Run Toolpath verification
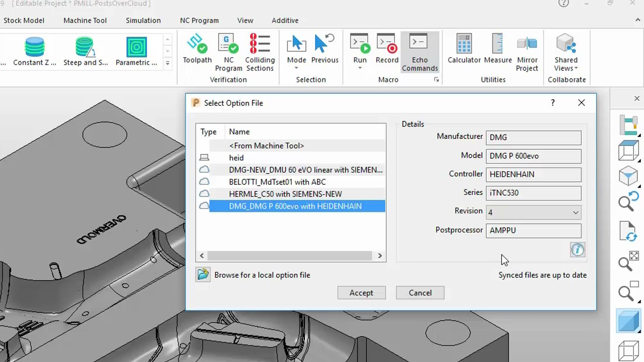Image resolution: width=644 pixels, height=362 pixels. (197, 49)
